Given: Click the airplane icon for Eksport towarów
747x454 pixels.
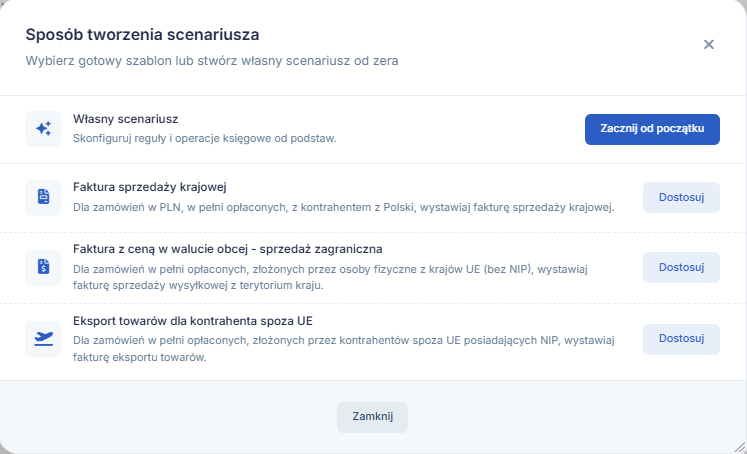Looking at the screenshot, I should pyautogui.click(x=43, y=338).
